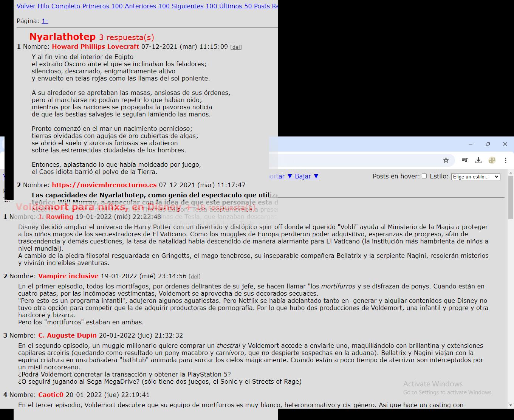The image size is (514, 420).
Task: Go to 'Anteriores 100' posts
Action: [147, 6]
